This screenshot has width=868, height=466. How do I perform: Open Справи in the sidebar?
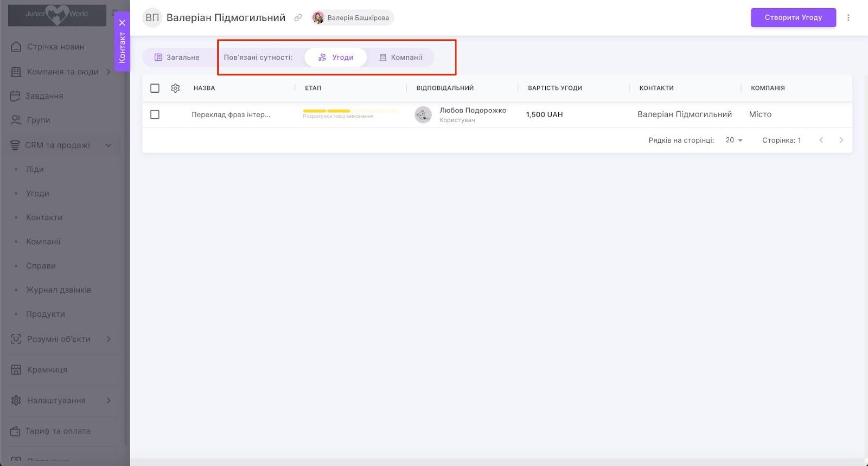(x=41, y=266)
